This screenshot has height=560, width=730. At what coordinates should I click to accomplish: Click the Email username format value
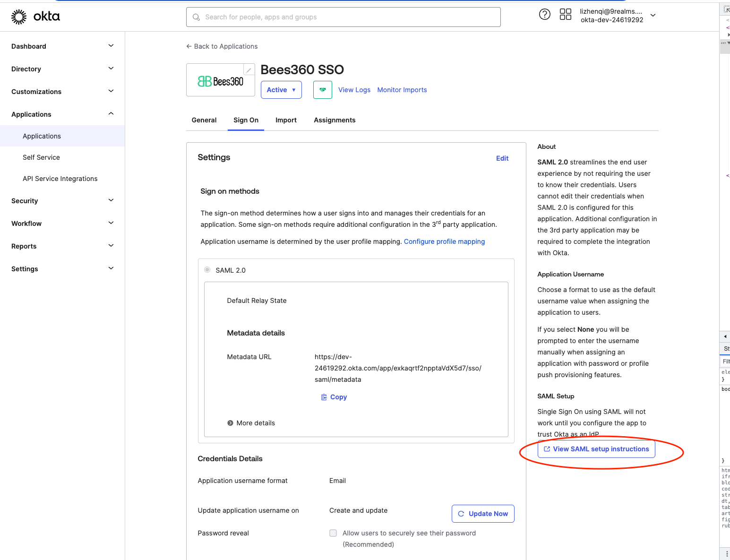(337, 481)
